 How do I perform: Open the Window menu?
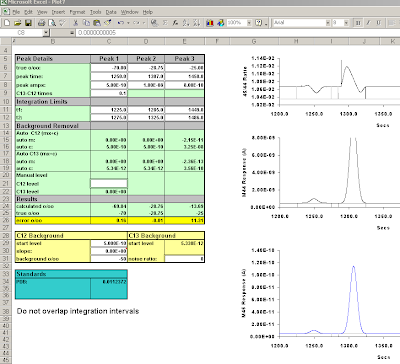tap(130, 12)
